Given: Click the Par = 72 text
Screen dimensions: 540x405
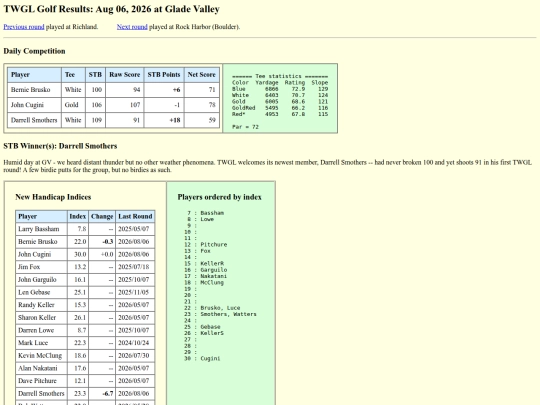Looking at the screenshot, I should coord(245,127).
